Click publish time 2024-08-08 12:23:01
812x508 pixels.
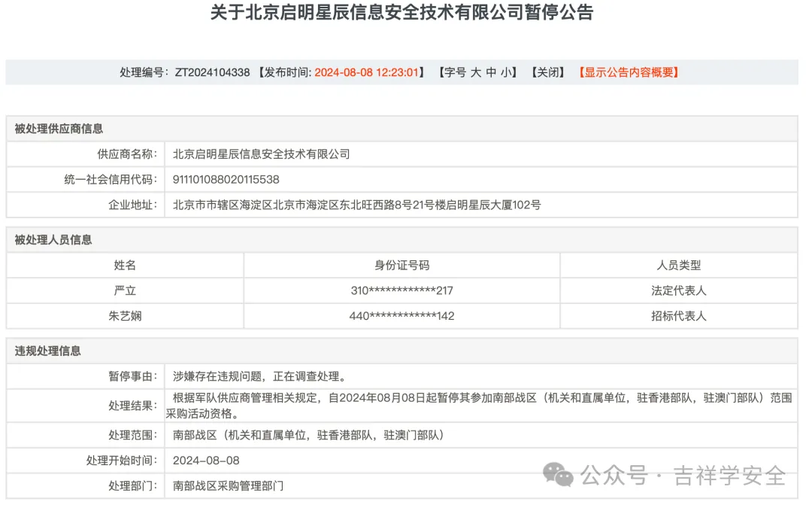coord(367,72)
